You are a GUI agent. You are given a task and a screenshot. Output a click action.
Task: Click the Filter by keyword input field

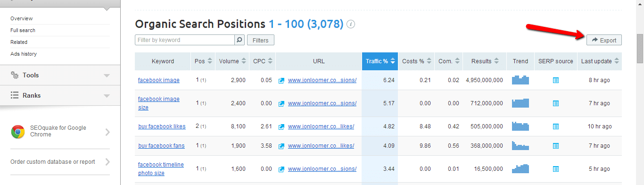pyautogui.click(x=185, y=40)
